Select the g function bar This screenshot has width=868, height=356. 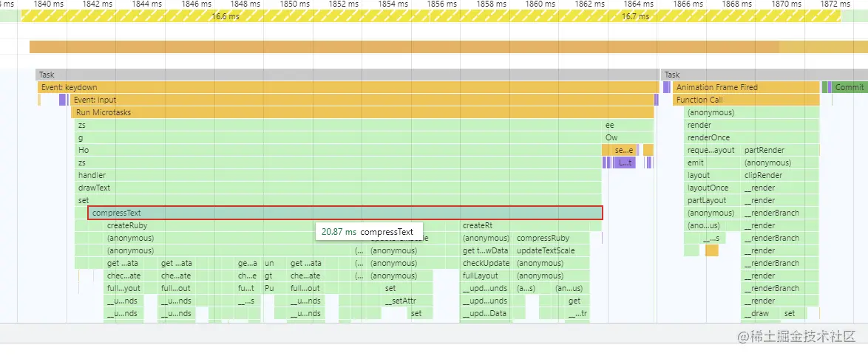pyautogui.click(x=338, y=137)
